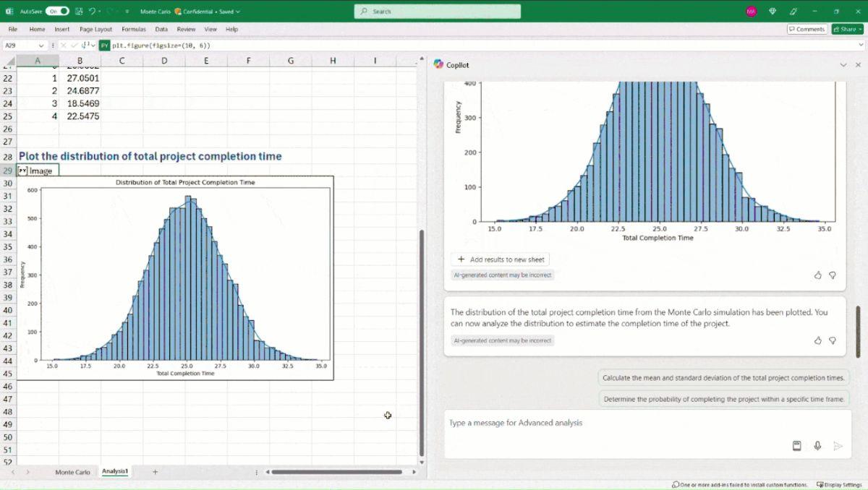Viewport: 868px width, 490px height.
Task: Toggle the AutoSave switch
Action: (x=57, y=12)
